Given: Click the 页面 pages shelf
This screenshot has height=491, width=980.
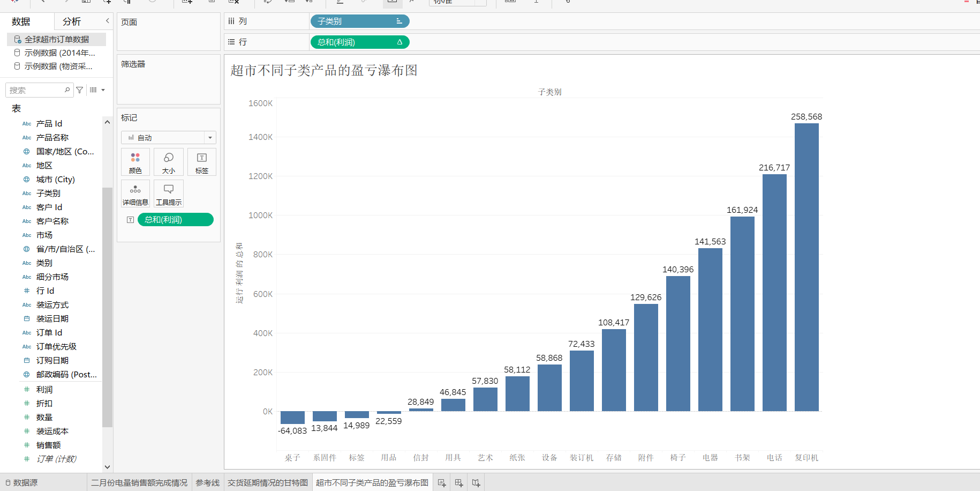Looking at the screenshot, I should (169, 32).
